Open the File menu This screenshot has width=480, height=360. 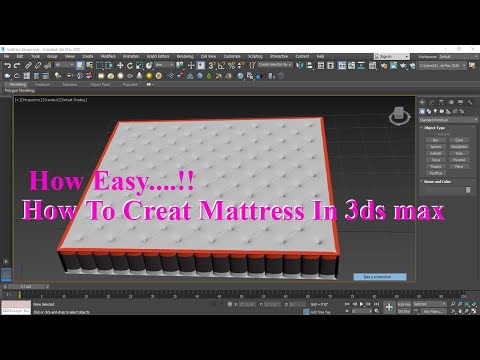tap(6, 56)
